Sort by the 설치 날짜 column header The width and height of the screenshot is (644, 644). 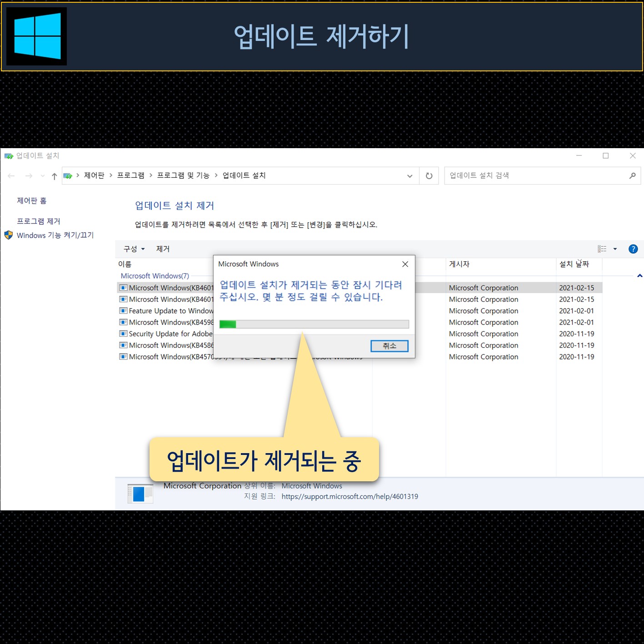(574, 264)
